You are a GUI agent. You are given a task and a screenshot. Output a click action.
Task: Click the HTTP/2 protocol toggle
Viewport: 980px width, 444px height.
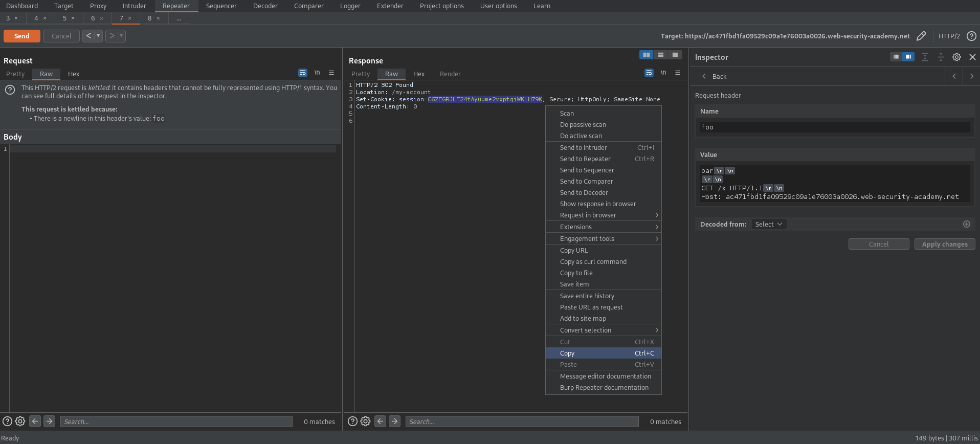tap(949, 36)
